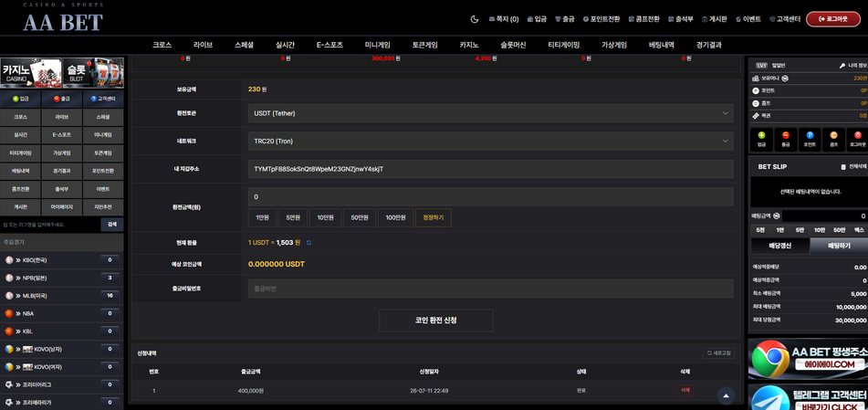Click the scroll-to-top arrow button
Image resolution: width=868 pixels, height=410 pixels.
click(x=726, y=395)
